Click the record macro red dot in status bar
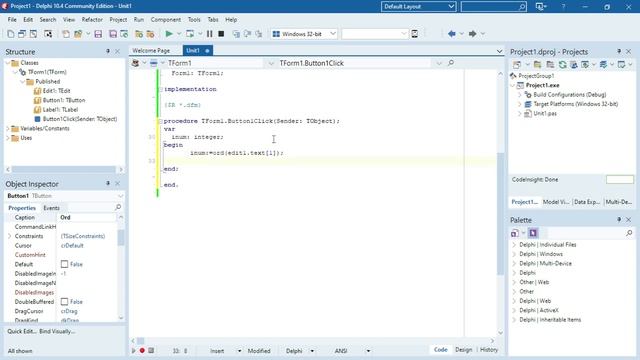 click(x=142, y=350)
